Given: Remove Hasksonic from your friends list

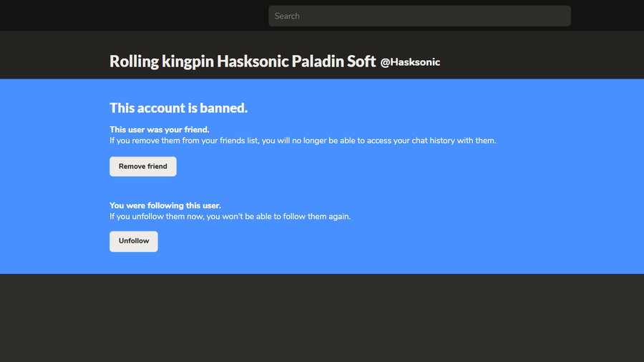Looking at the screenshot, I should coord(143,166).
